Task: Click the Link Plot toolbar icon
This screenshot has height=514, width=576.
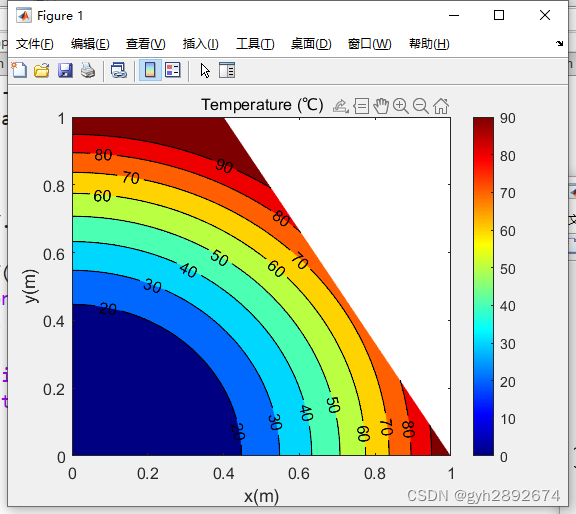Action: point(119,70)
